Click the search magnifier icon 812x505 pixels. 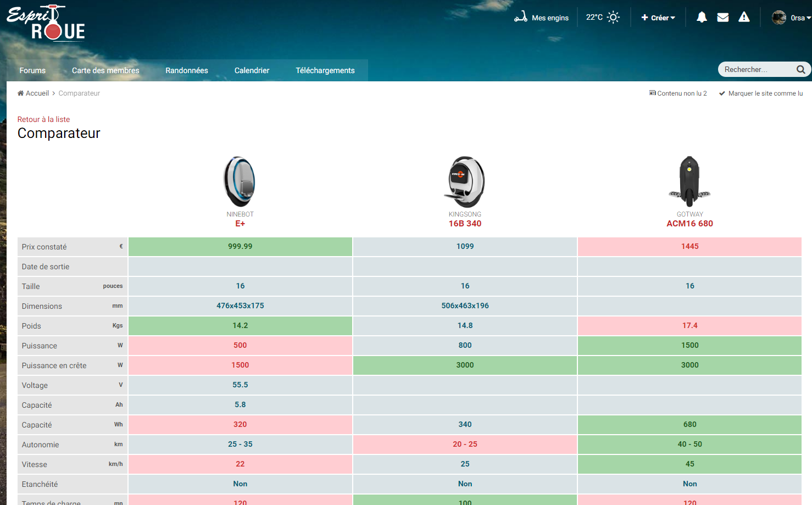pyautogui.click(x=801, y=69)
